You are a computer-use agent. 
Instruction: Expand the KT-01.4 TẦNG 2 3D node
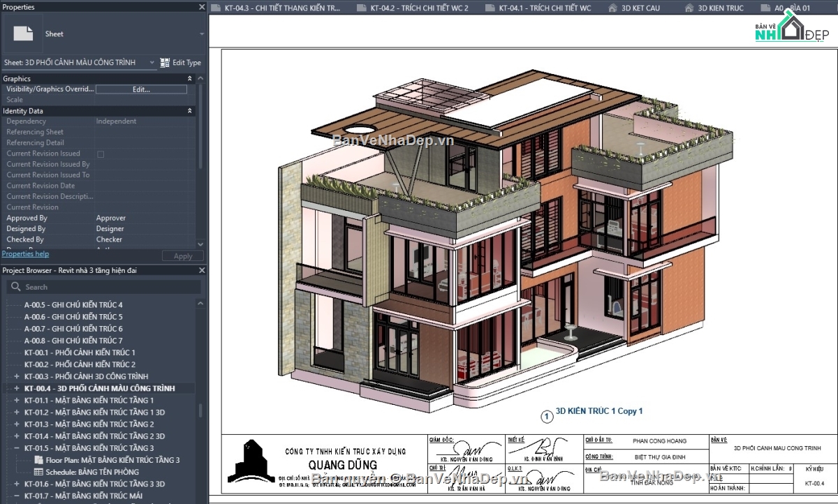pos(16,436)
